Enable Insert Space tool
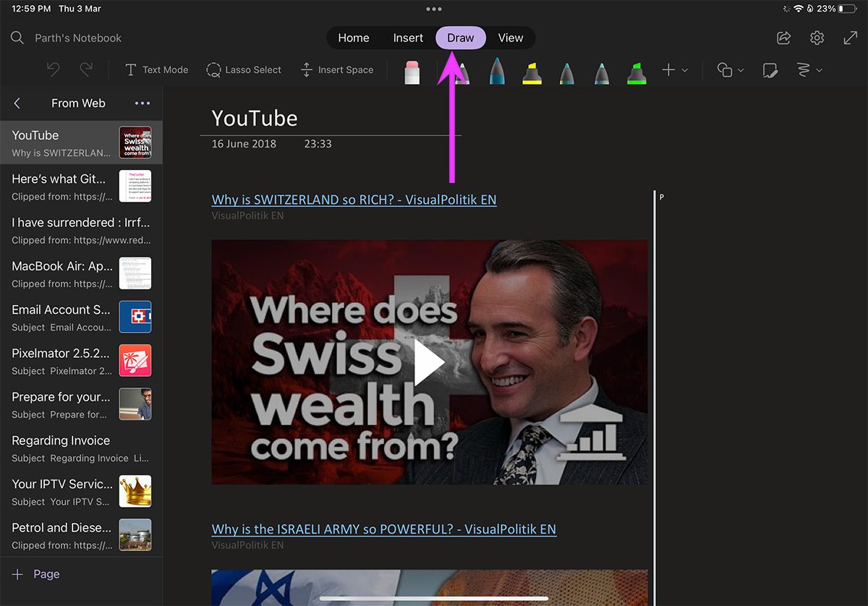The height and width of the screenshot is (606, 868). (x=336, y=69)
